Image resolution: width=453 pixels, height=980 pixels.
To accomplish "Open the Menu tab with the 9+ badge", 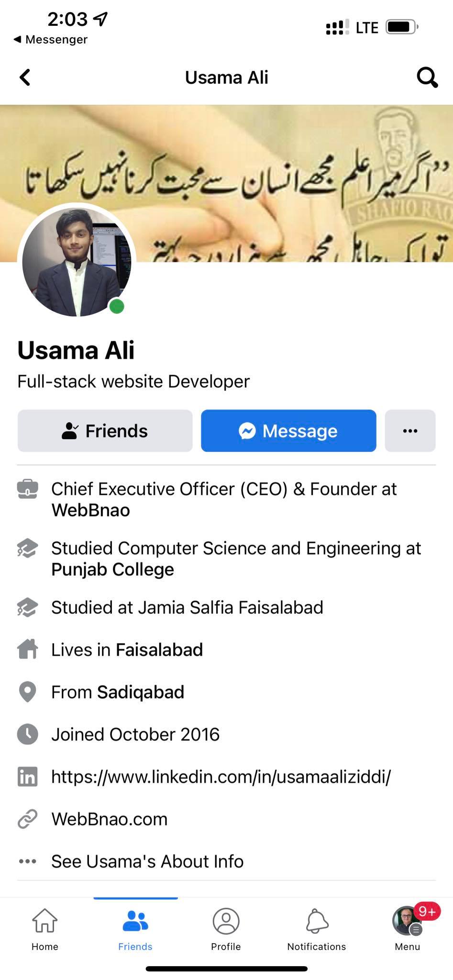I will click(x=408, y=929).
